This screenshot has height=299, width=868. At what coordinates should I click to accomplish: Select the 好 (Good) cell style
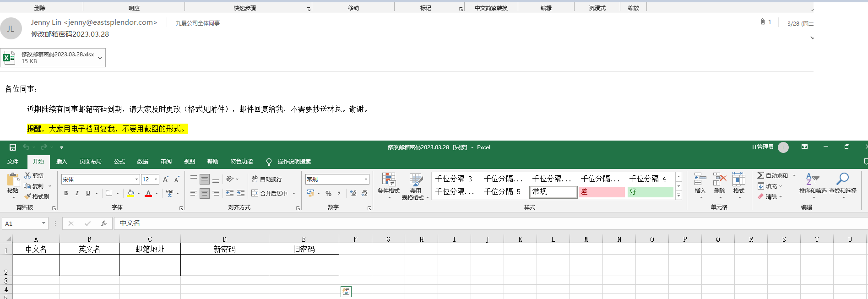(650, 192)
